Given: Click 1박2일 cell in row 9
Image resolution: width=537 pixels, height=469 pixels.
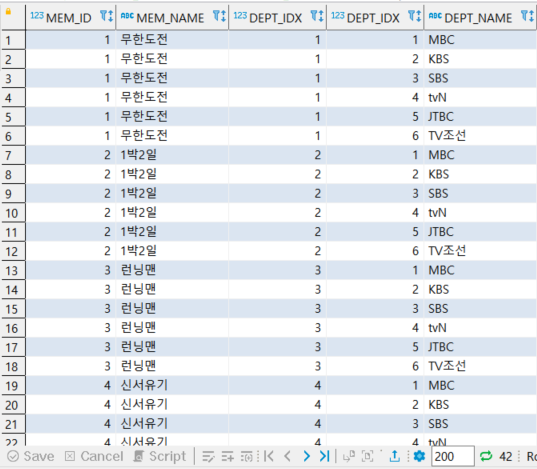Looking at the screenshot, I should click(x=172, y=193).
